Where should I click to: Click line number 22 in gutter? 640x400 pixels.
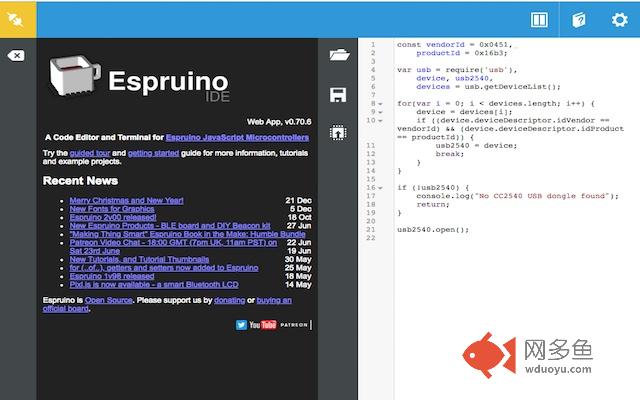(371, 238)
